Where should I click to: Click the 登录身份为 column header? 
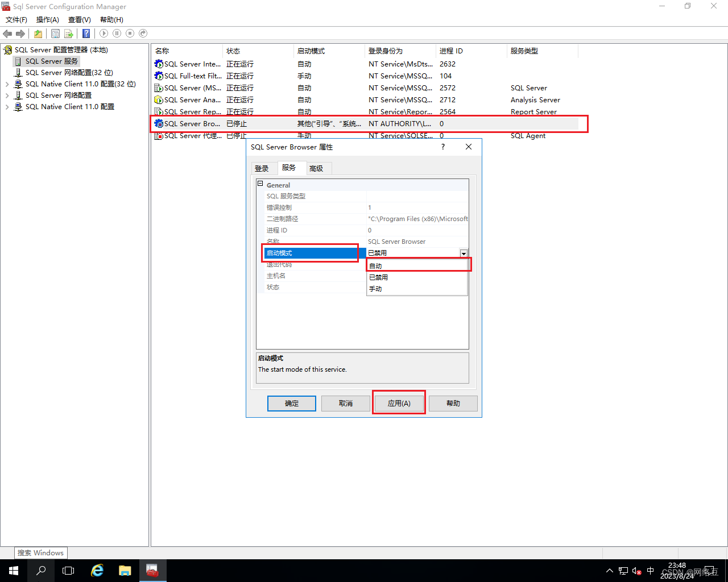point(400,51)
